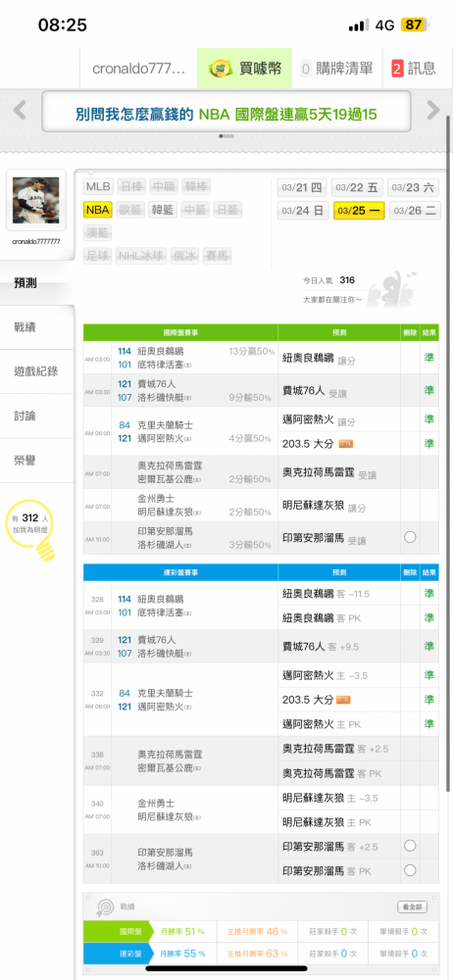
Task: Open the NBA 國際盤 win streak banner
Action: tap(226, 112)
